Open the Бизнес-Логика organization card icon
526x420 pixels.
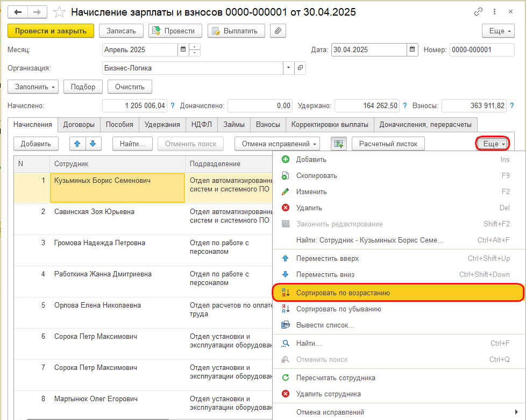click(x=300, y=68)
